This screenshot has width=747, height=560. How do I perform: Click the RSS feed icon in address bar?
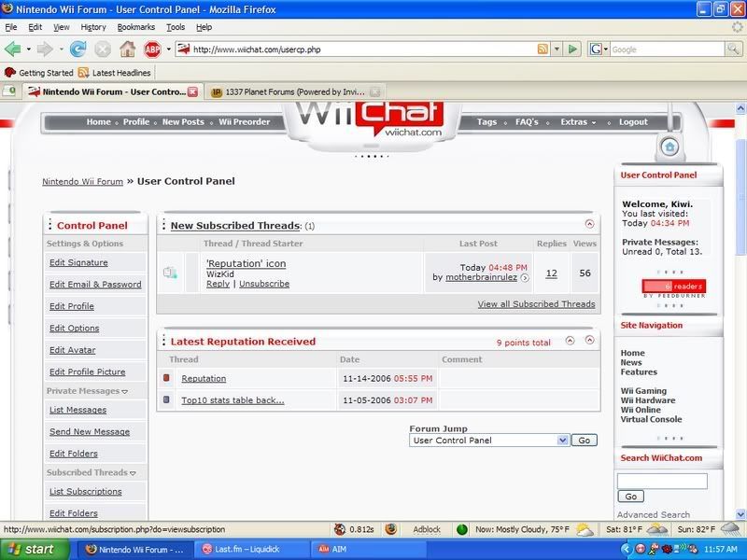pyautogui.click(x=543, y=49)
